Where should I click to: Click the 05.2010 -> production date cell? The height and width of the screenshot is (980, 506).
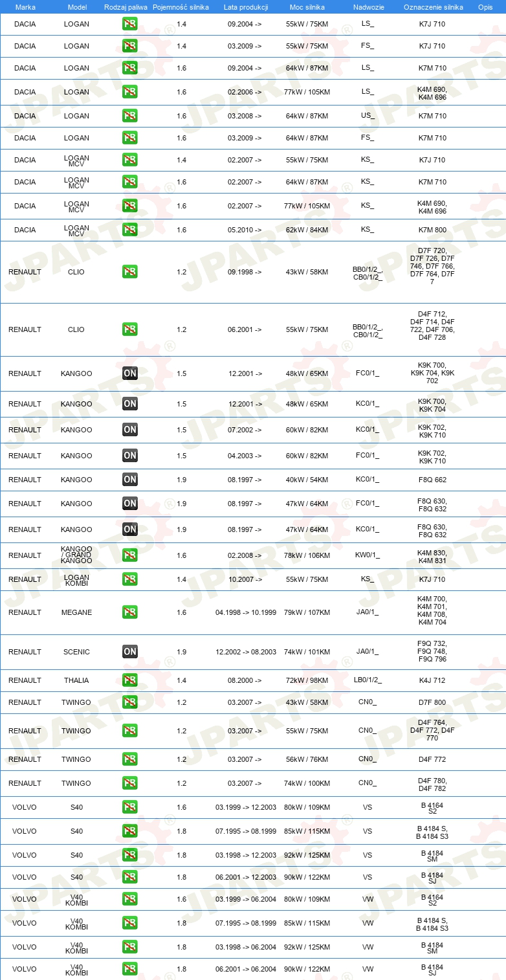point(245,230)
